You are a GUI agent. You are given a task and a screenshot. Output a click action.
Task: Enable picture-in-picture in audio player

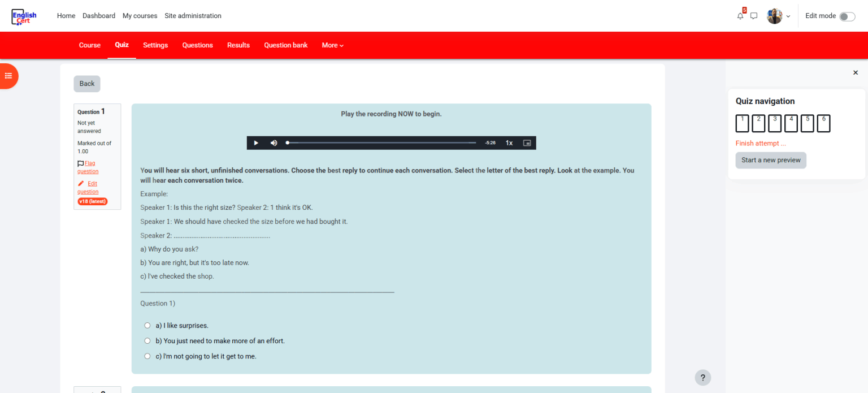pyautogui.click(x=527, y=143)
